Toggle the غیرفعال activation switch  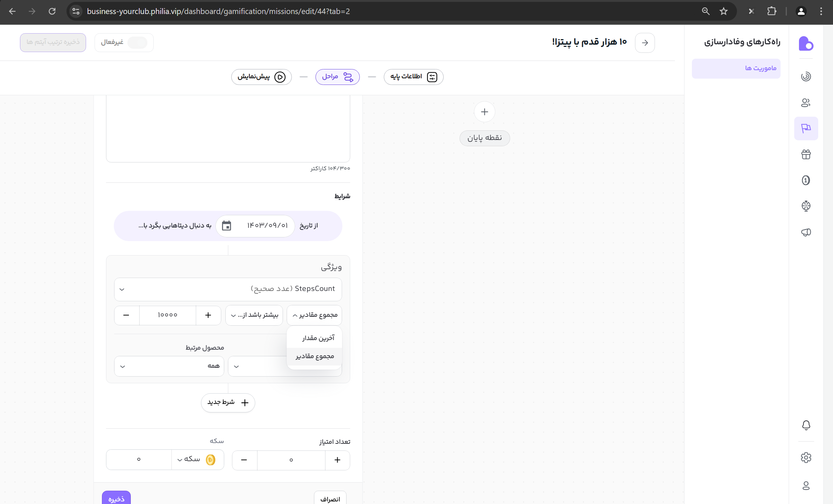[137, 42]
